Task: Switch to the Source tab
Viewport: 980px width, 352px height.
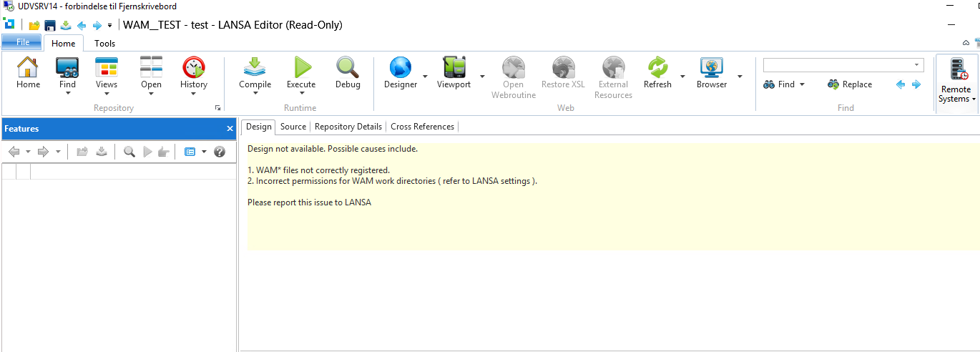Action: pos(293,127)
